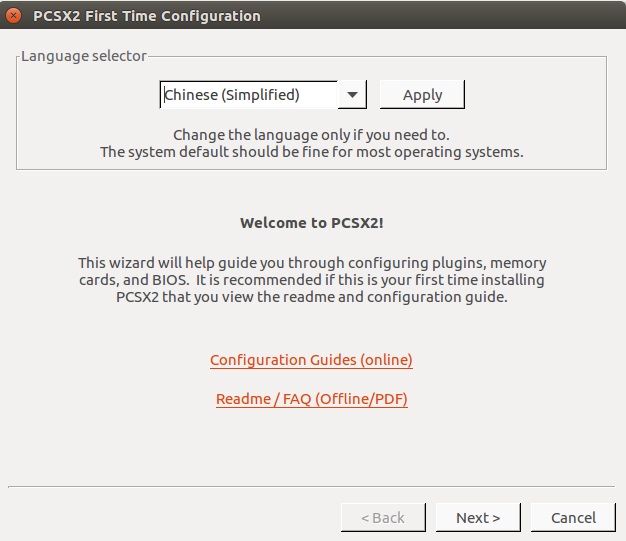Open the Readme / FAQ (Offline/PDF) link

click(311, 399)
